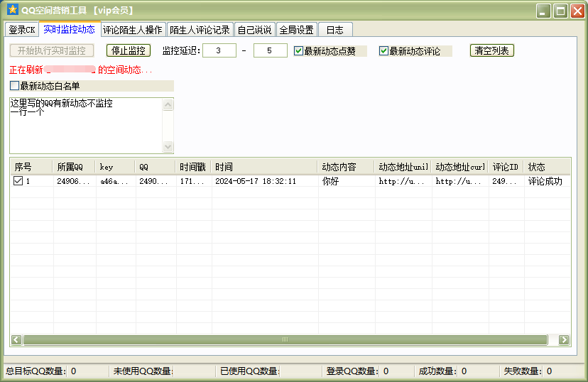Click the right arrow of horizontal scrollbar

(564, 339)
